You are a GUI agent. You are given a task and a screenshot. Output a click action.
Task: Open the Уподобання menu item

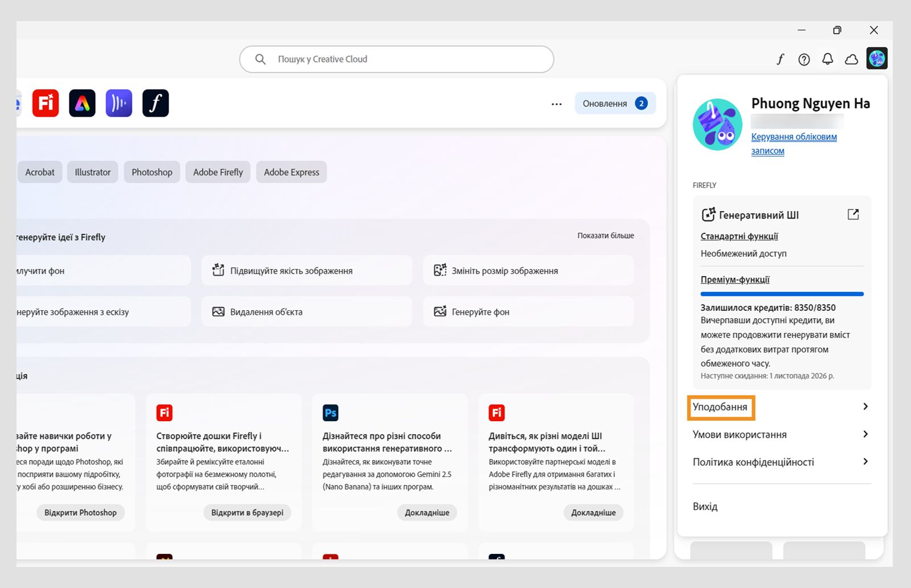tap(782, 407)
